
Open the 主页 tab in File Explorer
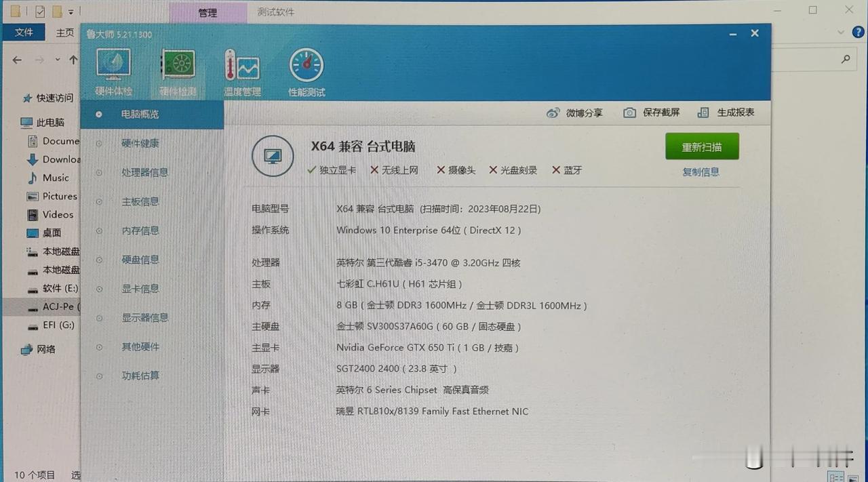pyautogui.click(x=65, y=33)
